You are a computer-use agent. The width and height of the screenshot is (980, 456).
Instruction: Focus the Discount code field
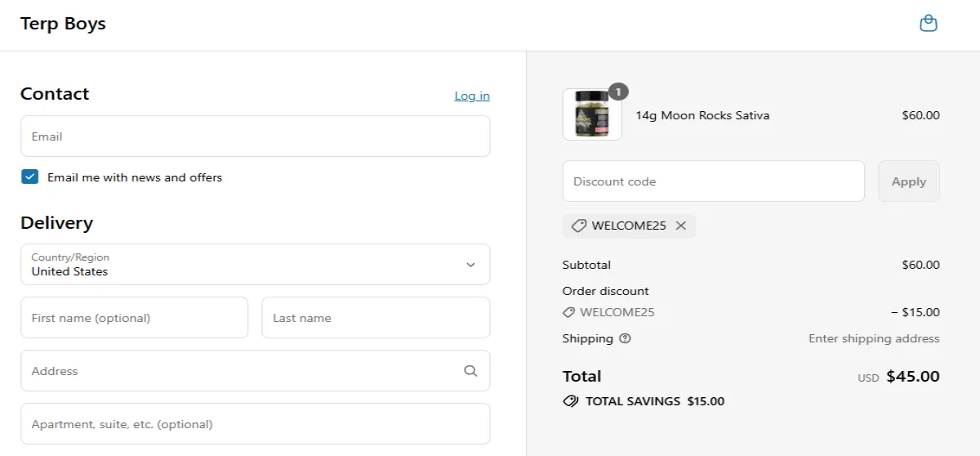tap(713, 181)
